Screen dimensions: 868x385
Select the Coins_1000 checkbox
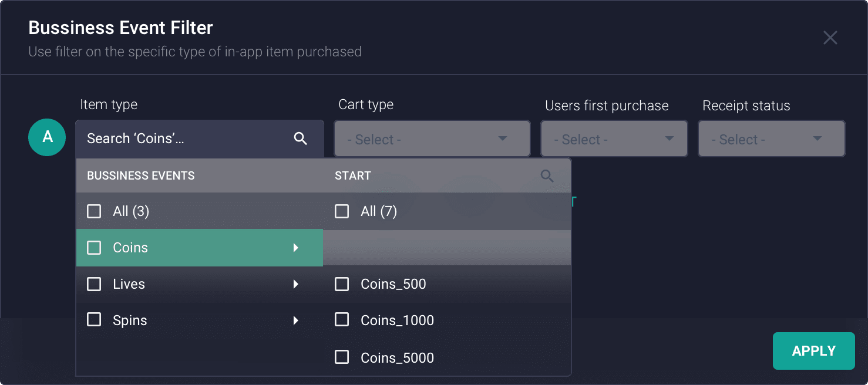coord(342,320)
